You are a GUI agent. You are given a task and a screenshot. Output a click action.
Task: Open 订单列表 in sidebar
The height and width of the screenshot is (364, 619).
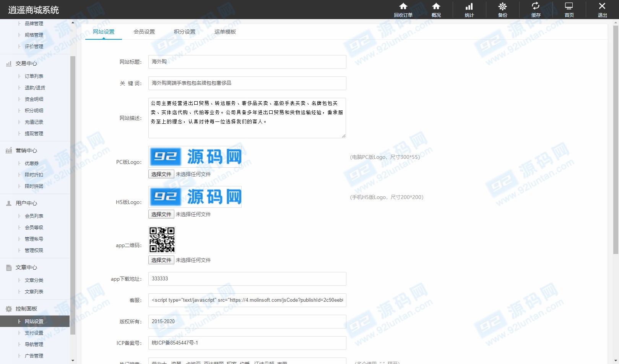click(x=34, y=76)
